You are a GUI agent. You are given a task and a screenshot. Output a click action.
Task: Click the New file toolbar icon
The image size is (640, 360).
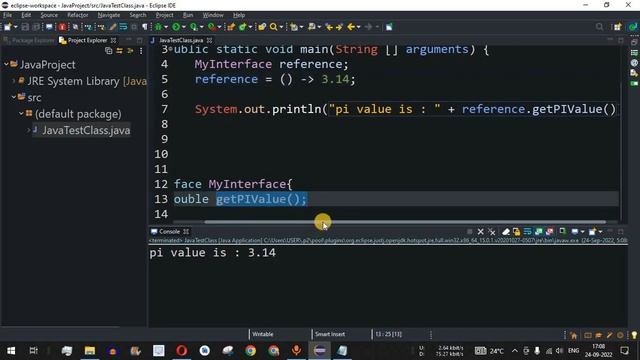tap(8, 27)
